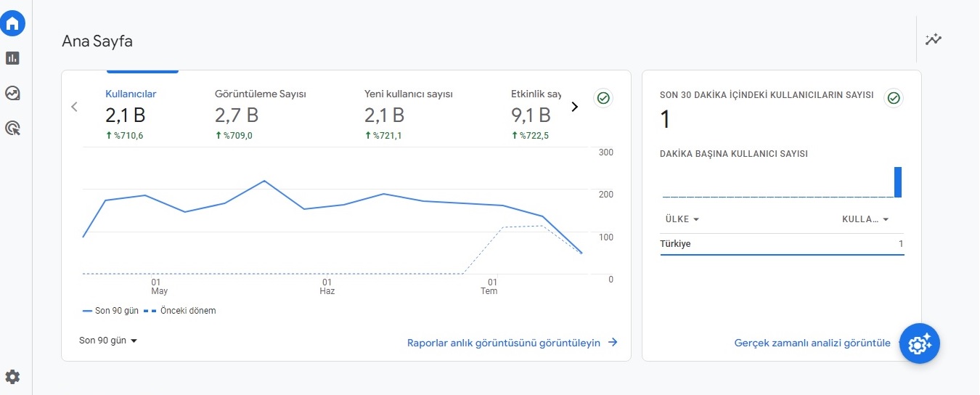The image size is (980, 395).
Task: Open Reports bar chart icon
Action: coord(12,58)
